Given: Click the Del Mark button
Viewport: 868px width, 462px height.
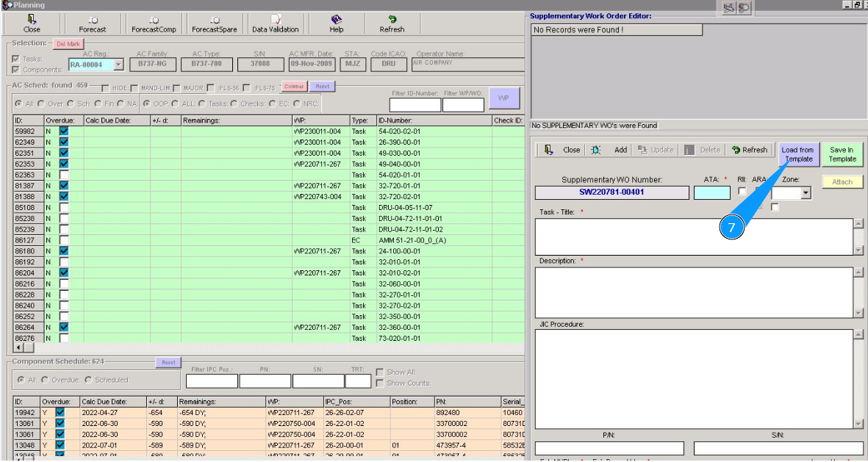Looking at the screenshot, I should click(68, 44).
